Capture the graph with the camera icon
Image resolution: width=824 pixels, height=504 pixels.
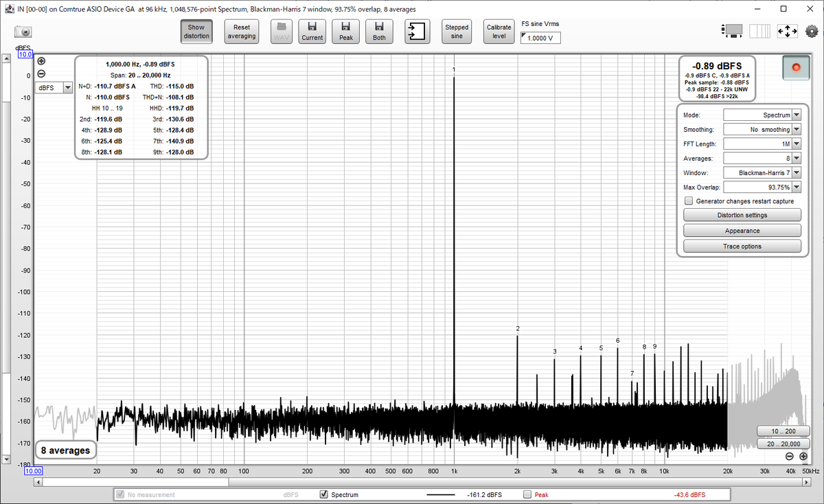click(x=23, y=32)
